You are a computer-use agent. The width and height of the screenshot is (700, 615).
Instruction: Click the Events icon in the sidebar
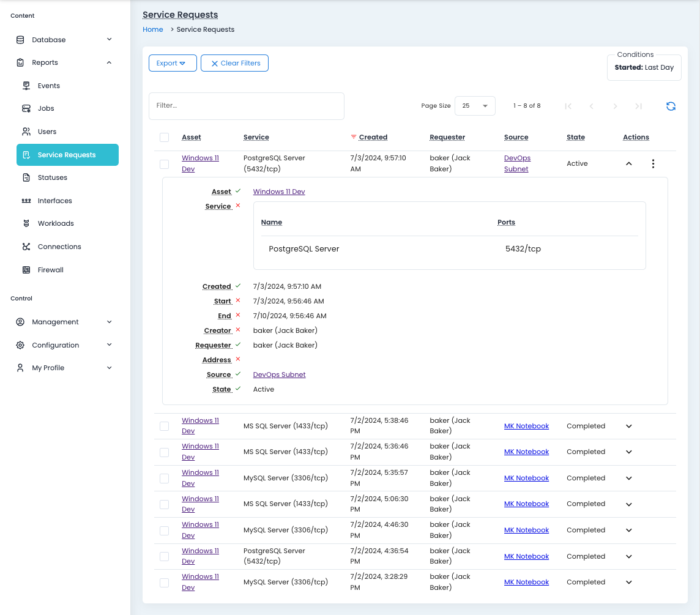coord(26,86)
